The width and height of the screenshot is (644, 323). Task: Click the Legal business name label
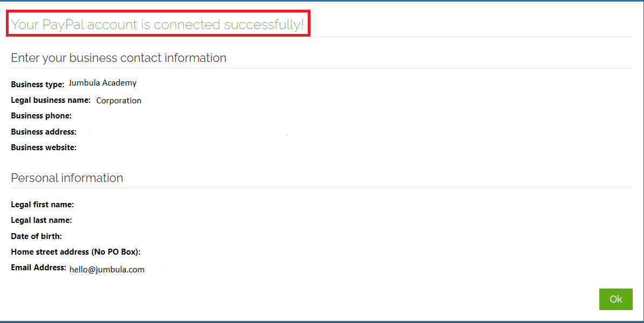pos(51,100)
